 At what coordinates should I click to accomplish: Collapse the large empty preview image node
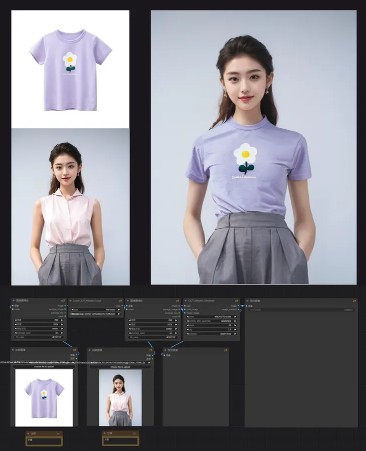248,301
